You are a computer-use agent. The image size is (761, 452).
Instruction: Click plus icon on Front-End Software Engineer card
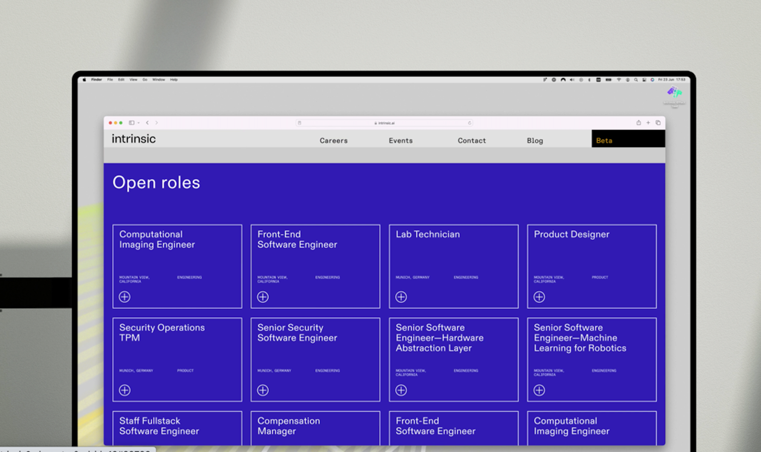coord(263,297)
